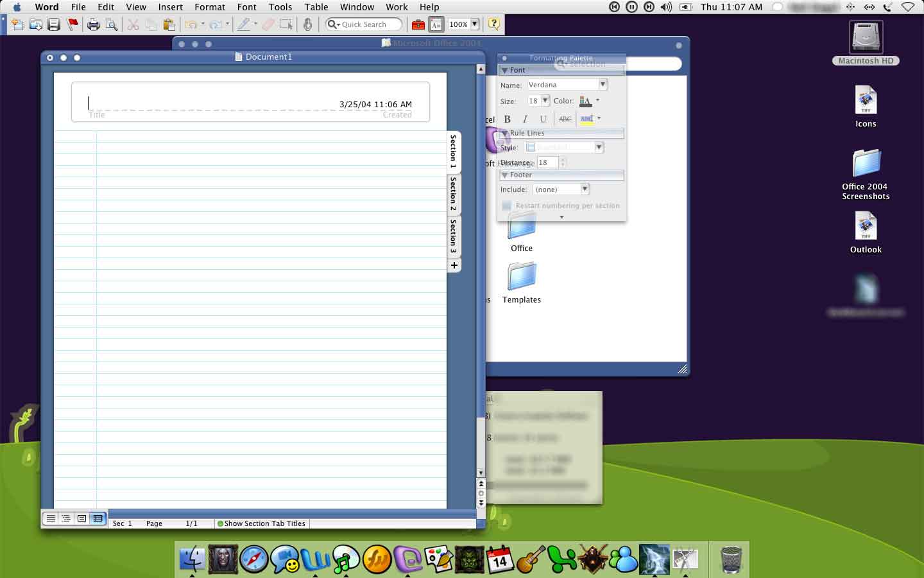Toggle Strikethrough in the Formatting Palette
Screen dimensions: 924x578
click(565, 119)
